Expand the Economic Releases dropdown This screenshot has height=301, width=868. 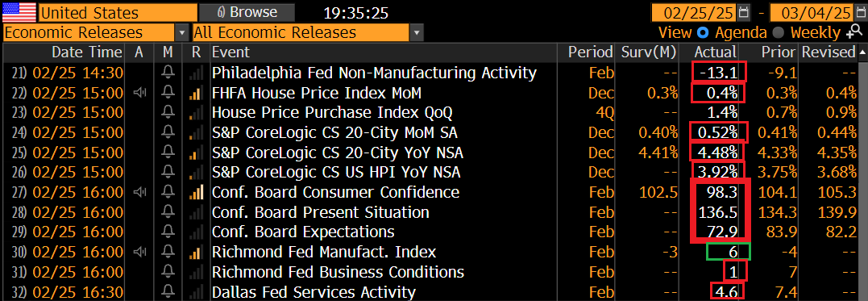pos(181,33)
